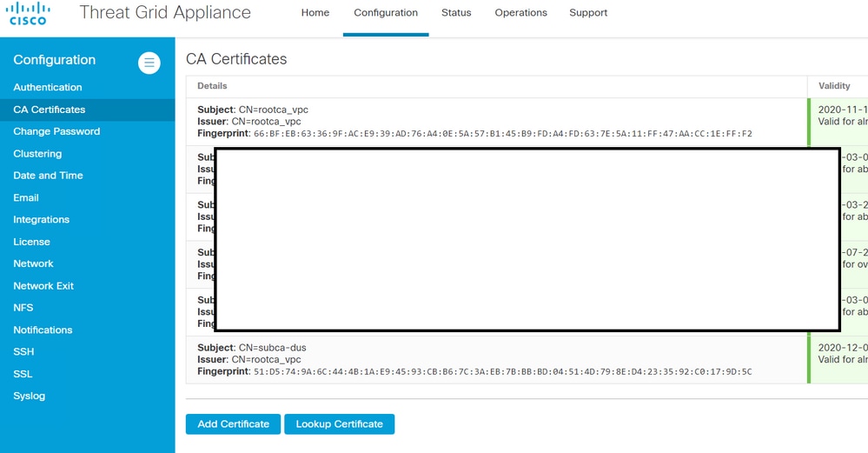Navigate to Integrations
Image resolution: width=868 pixels, height=453 pixels.
pos(42,219)
